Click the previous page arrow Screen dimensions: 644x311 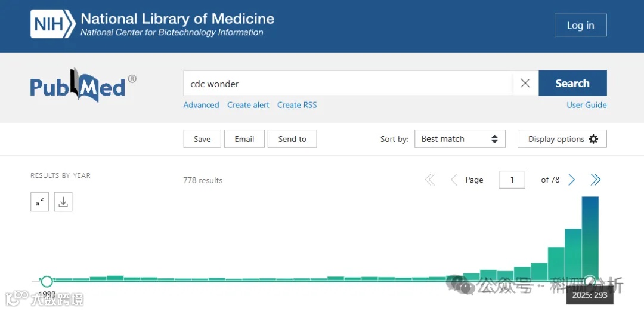pos(454,180)
